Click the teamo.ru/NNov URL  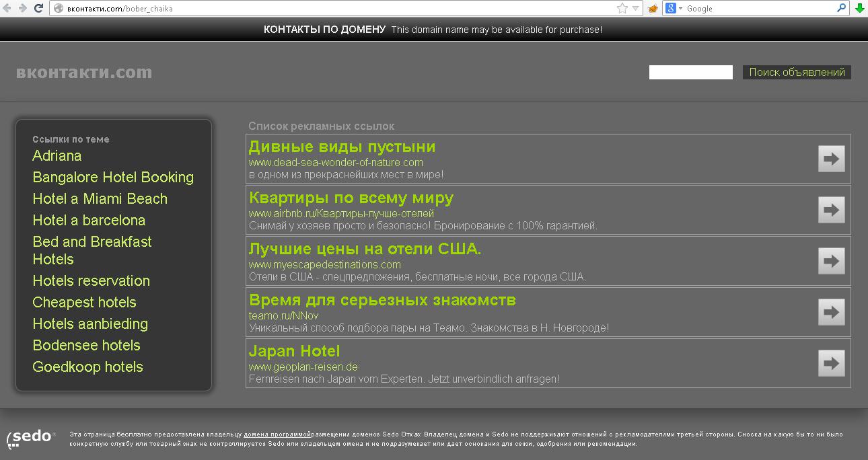pyautogui.click(x=283, y=315)
